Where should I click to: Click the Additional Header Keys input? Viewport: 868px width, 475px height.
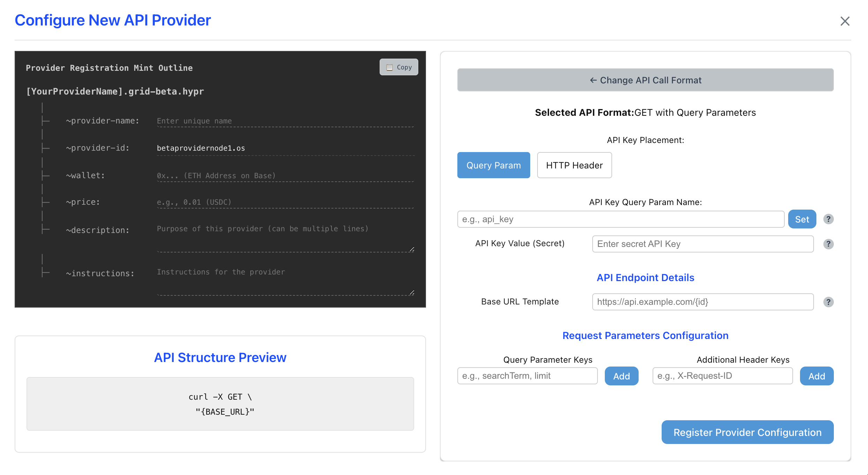tap(723, 376)
